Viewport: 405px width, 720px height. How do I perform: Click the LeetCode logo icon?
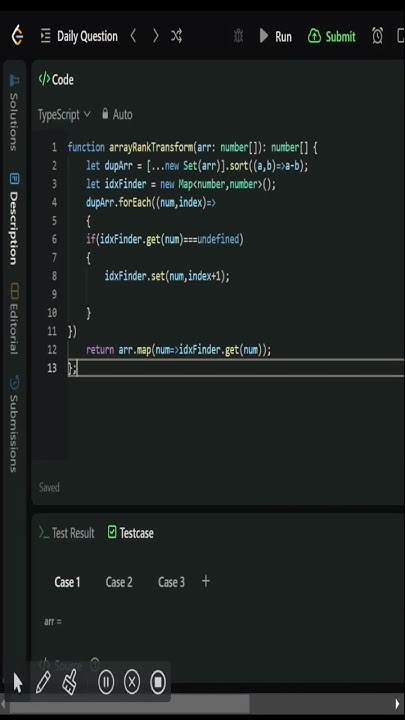(17, 35)
